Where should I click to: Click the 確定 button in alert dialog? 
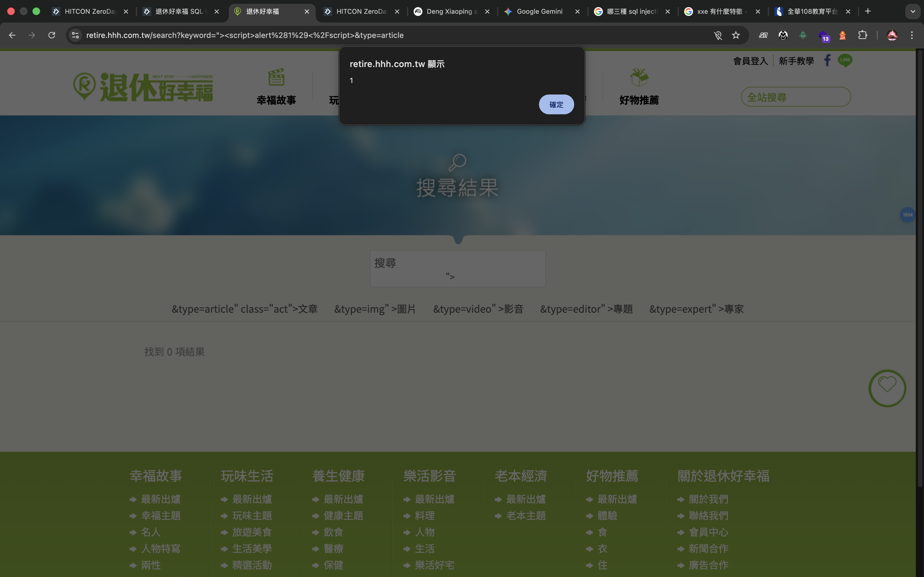[556, 105]
